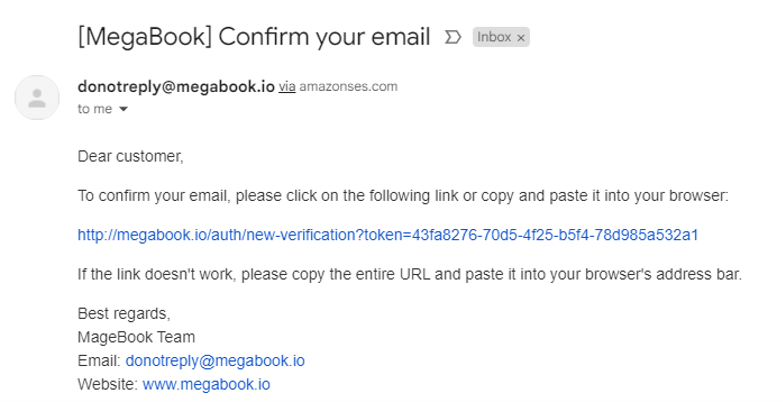Click the "To confirm your email" paragraph
Screen dimensions: 783x402
point(403,195)
